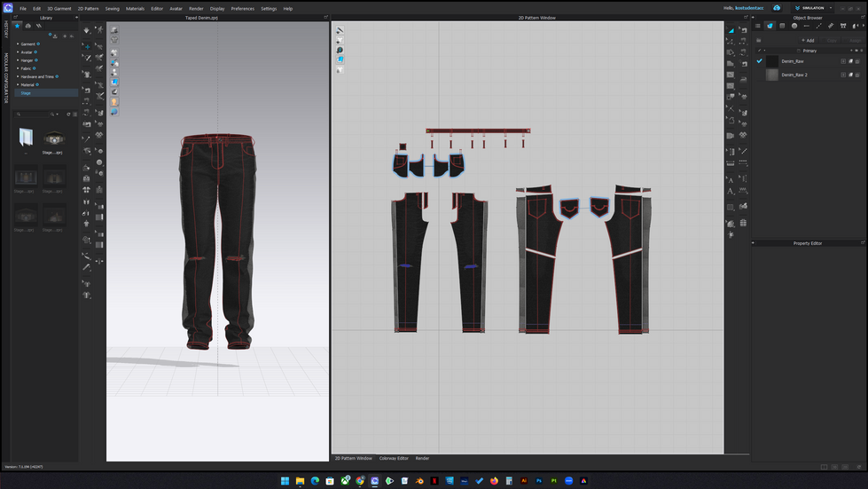The image size is (868, 489).
Task: Select the 2D Pattern Window bottom tab
Action: tap(353, 459)
